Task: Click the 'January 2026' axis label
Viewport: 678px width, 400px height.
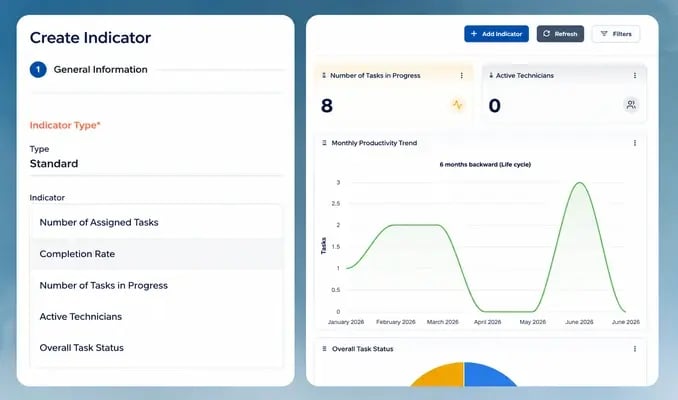Action: [346, 322]
